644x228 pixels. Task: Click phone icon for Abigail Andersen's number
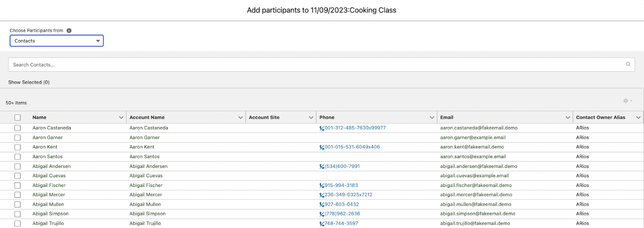click(322, 166)
